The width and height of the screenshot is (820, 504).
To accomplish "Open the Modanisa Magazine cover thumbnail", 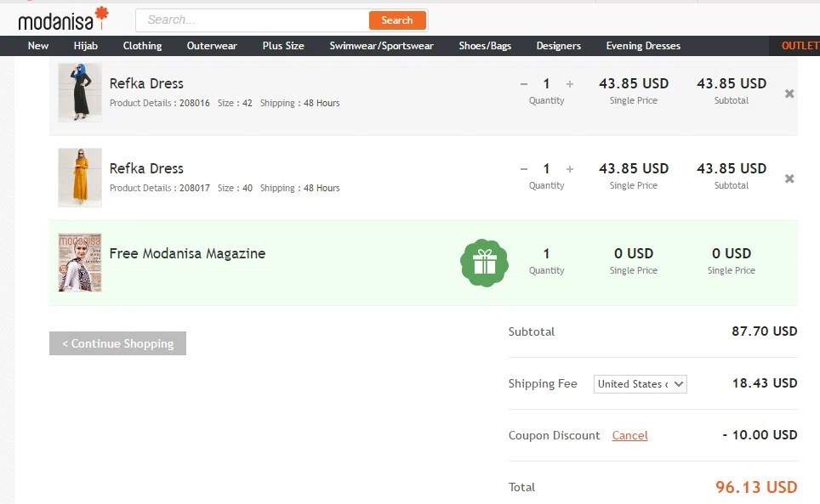I will point(80,263).
